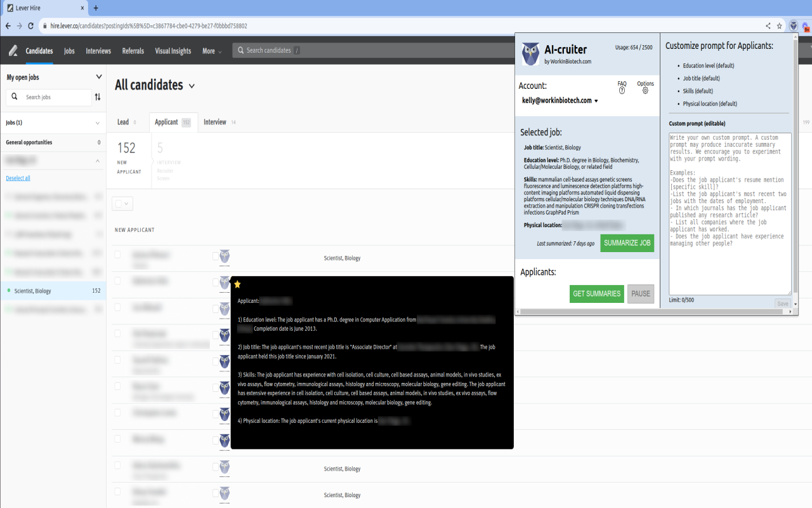This screenshot has height=508, width=812.
Task: Click the SUMMARIZE JOB button
Action: tap(627, 243)
